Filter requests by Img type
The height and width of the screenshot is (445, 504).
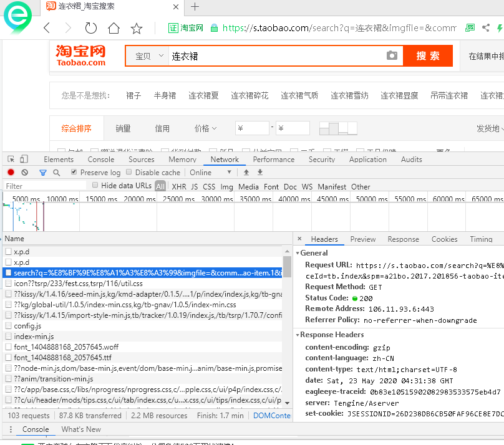[x=226, y=186]
